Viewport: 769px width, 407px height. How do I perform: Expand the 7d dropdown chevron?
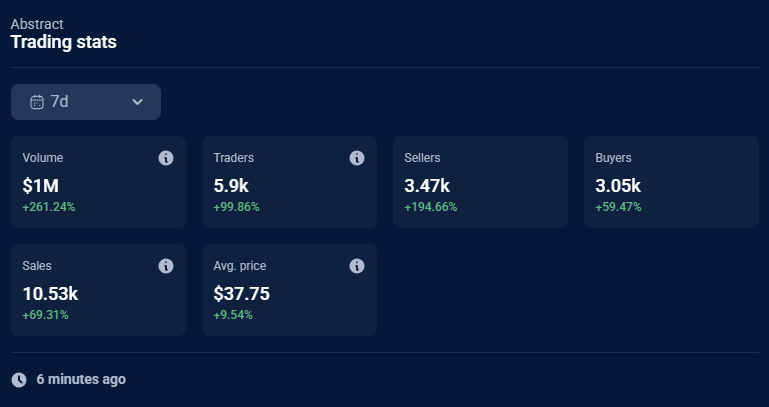point(138,102)
